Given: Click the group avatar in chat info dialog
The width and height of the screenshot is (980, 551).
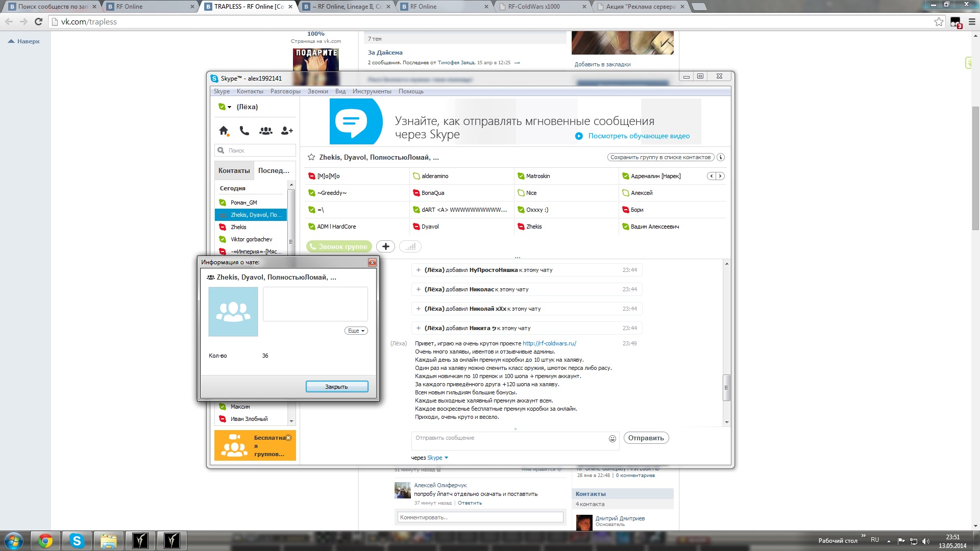Looking at the screenshot, I should 233,311.
